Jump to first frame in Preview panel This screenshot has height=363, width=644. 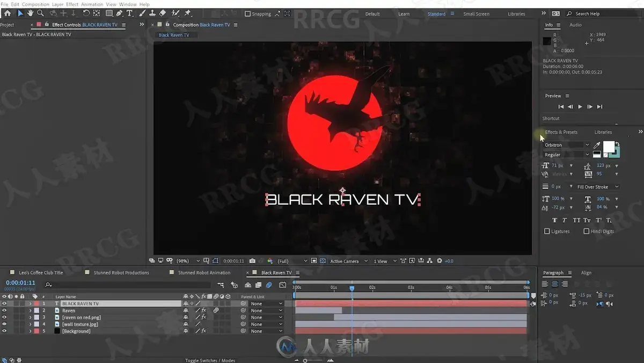pyautogui.click(x=561, y=107)
